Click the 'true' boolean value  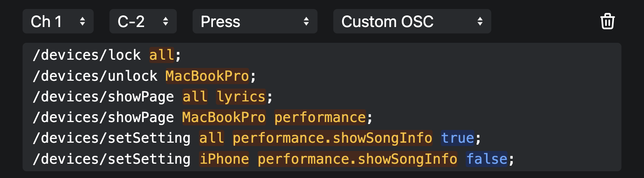click(x=457, y=138)
